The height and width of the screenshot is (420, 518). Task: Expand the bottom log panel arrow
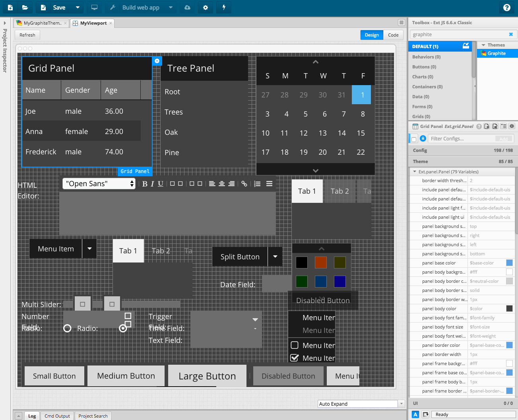tap(18, 416)
